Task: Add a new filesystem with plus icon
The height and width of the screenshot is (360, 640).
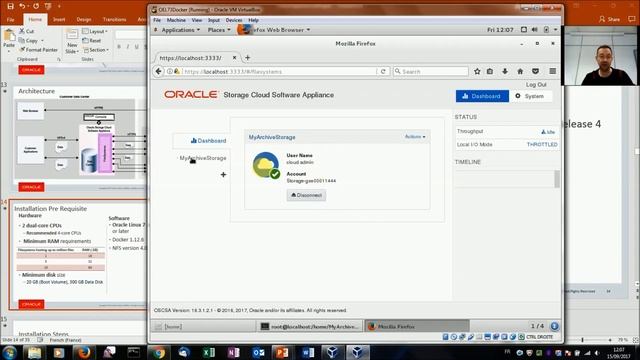Action: click(x=223, y=175)
